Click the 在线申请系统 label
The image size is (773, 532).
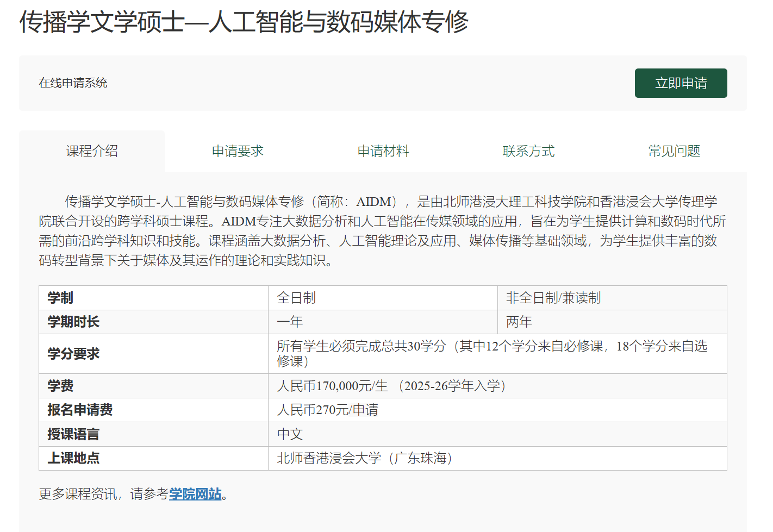click(73, 83)
